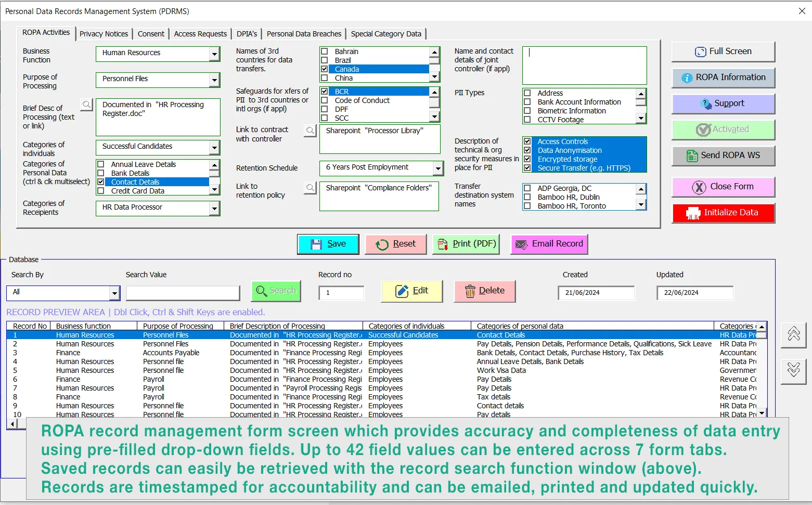Check the Address checkbox in PII Types
This screenshot has height=505, width=812.
click(528, 93)
